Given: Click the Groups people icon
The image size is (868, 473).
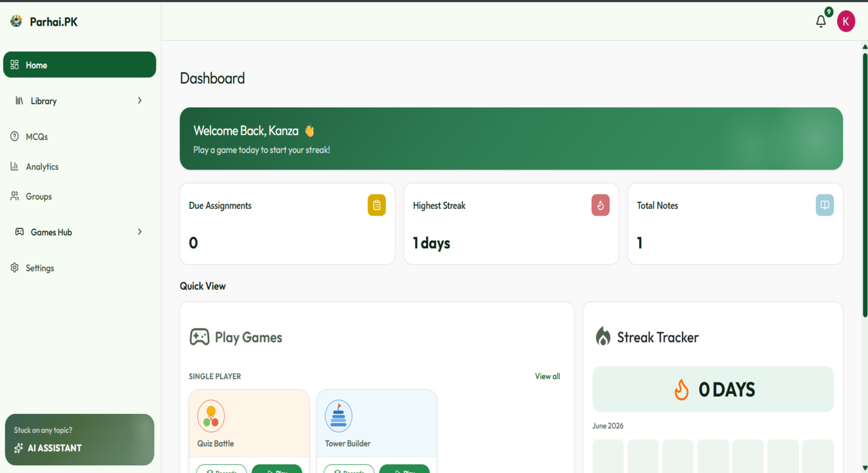Looking at the screenshot, I should (14, 196).
